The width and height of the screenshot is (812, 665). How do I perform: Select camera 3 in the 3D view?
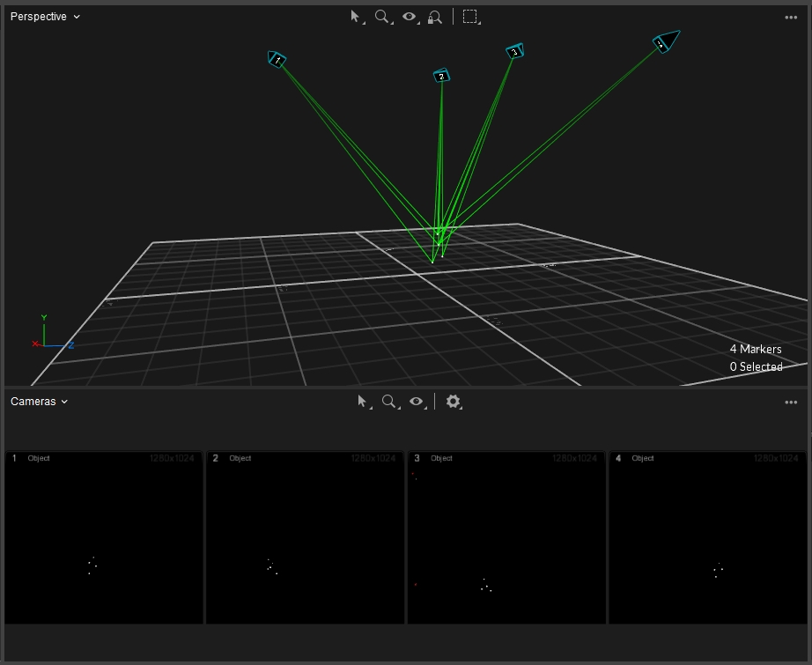click(x=515, y=52)
